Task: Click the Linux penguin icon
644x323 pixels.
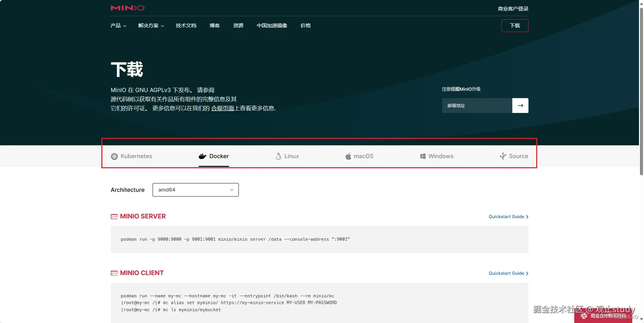Action: [278, 156]
